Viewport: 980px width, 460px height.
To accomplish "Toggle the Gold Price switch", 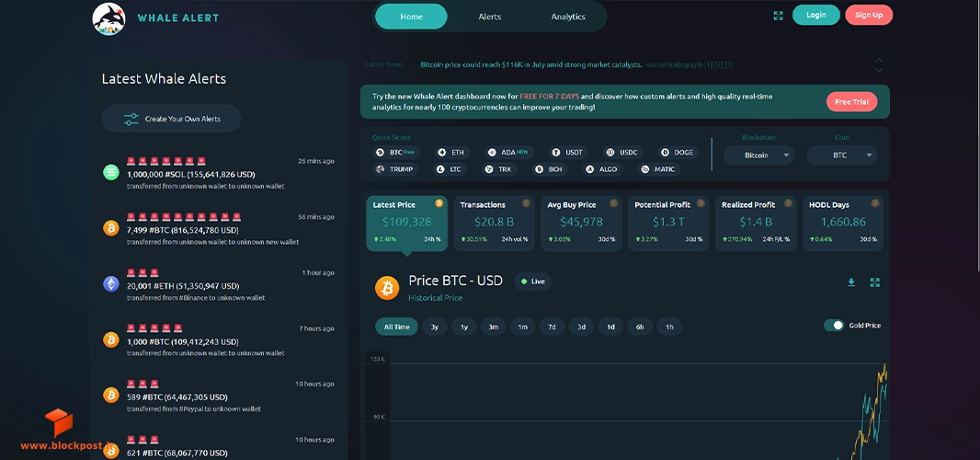I will coord(834,326).
